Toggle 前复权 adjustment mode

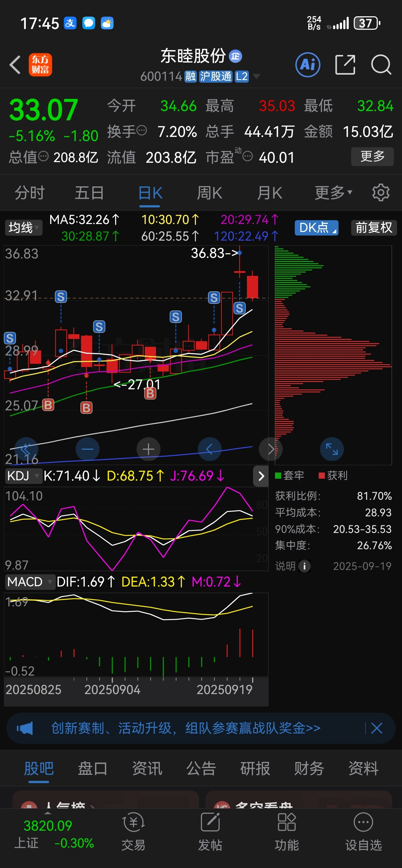[x=374, y=228]
